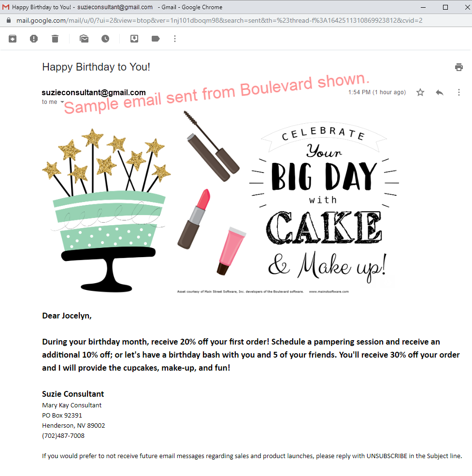Expand recipient details arrow next to 'to me'
The width and height of the screenshot is (472, 476).
[x=62, y=102]
